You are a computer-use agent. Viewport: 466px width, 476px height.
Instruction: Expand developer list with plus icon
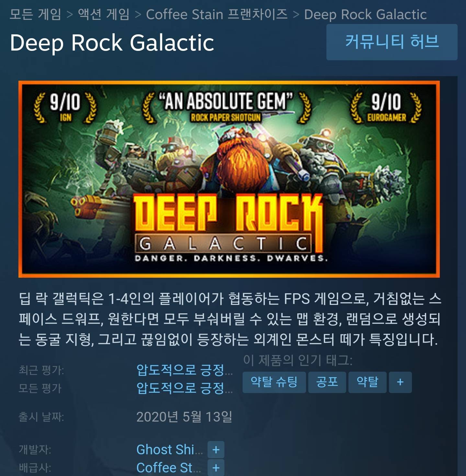pos(216,450)
